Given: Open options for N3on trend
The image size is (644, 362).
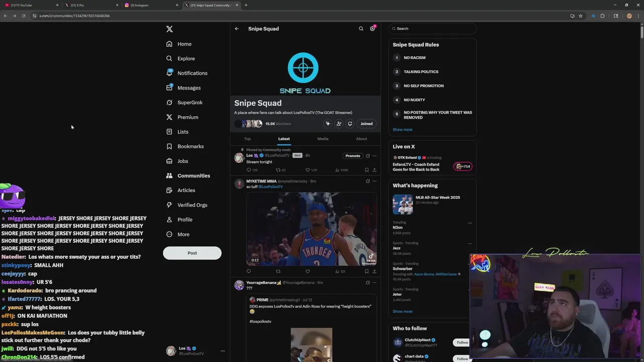Looking at the screenshot, I should [470, 223].
